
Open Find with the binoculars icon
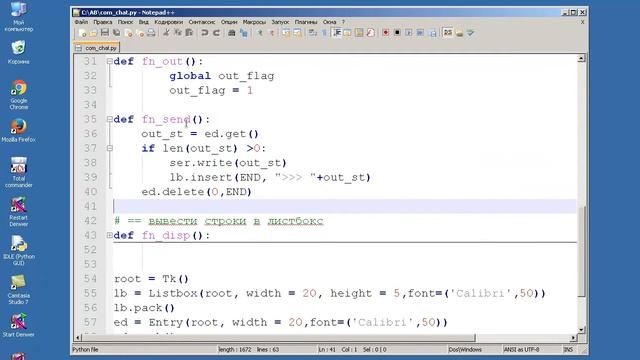pos(231,33)
